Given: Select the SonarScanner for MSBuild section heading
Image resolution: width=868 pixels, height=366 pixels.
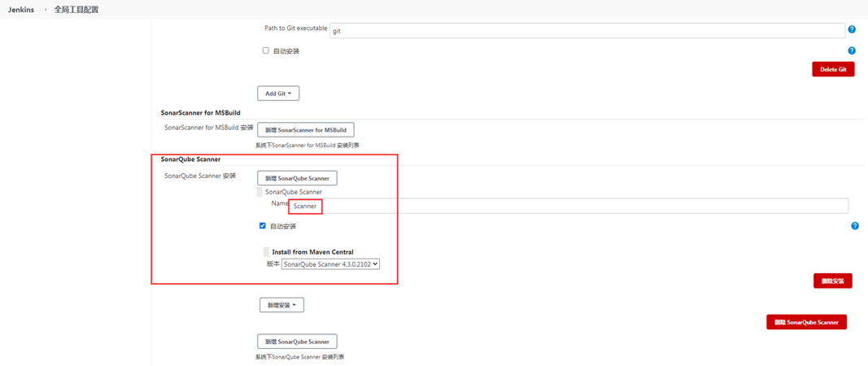Looking at the screenshot, I should (x=200, y=112).
